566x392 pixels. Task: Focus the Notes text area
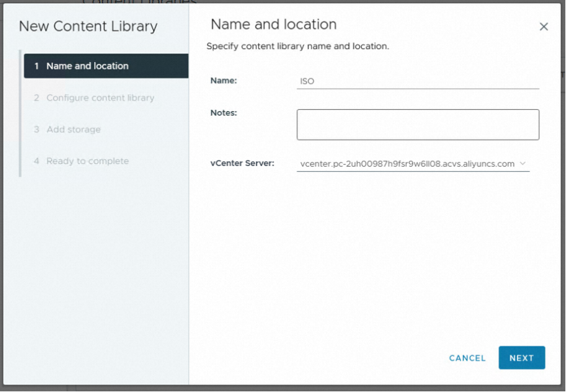[418, 125]
